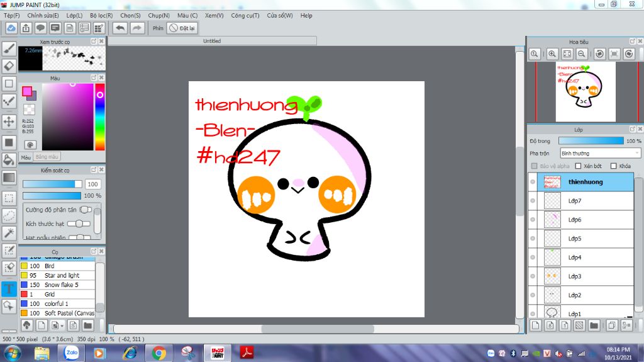
Task: Open the Công cụ(T) menu
Action: pos(245,15)
